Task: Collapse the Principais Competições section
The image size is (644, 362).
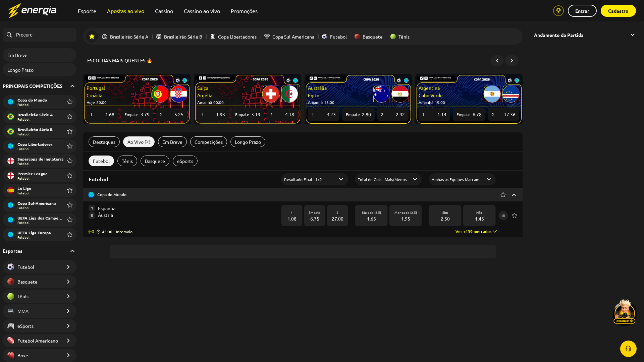Action: (x=72, y=86)
